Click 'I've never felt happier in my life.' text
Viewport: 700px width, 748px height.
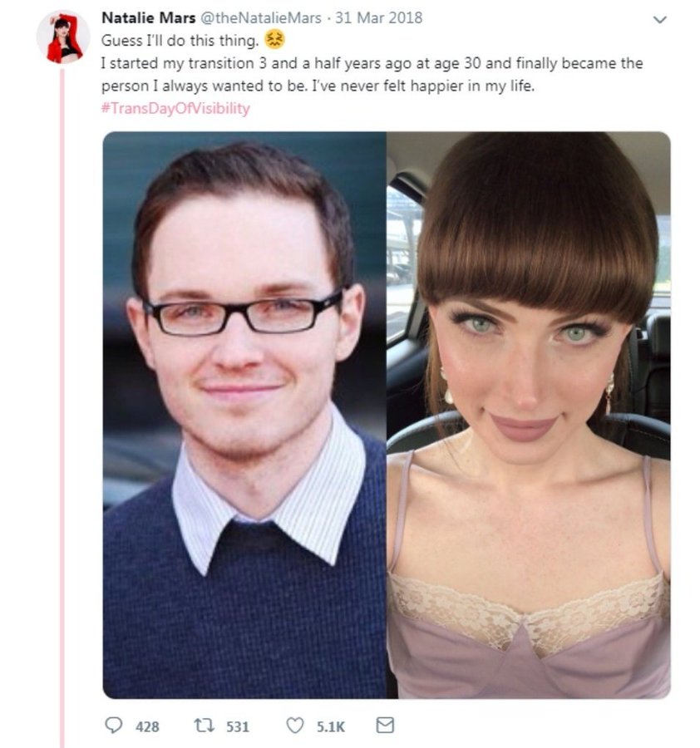(x=423, y=86)
